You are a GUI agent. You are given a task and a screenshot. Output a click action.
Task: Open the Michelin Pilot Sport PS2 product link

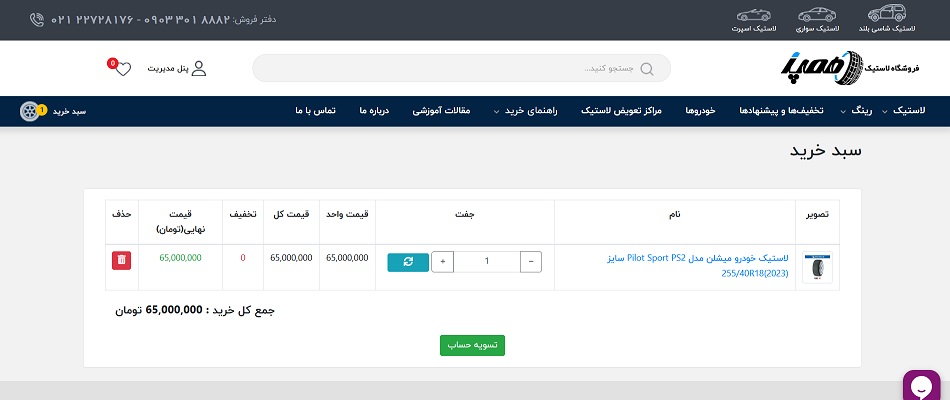click(697, 264)
